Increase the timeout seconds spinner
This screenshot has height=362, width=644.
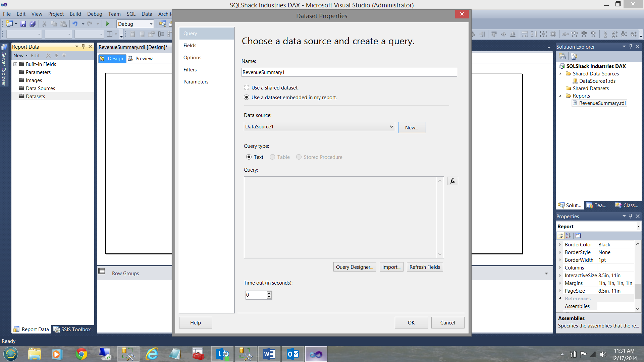coord(269,293)
